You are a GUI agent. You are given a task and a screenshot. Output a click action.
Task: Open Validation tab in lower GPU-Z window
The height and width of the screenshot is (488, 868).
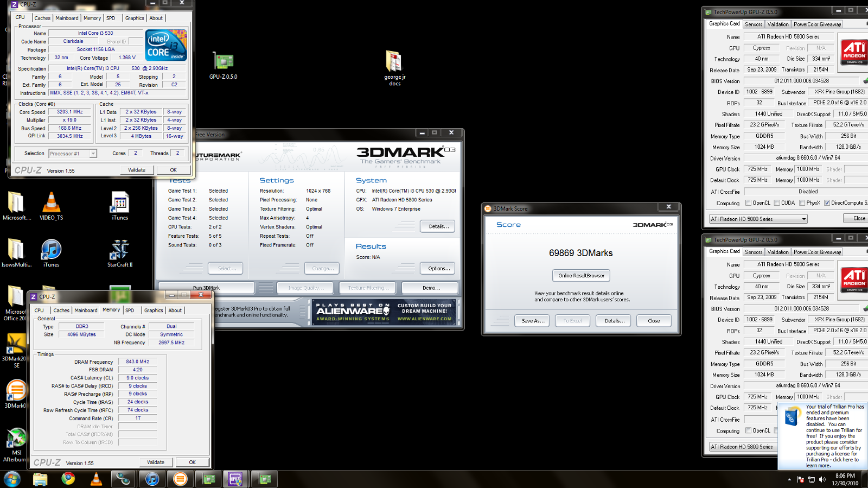(x=778, y=252)
